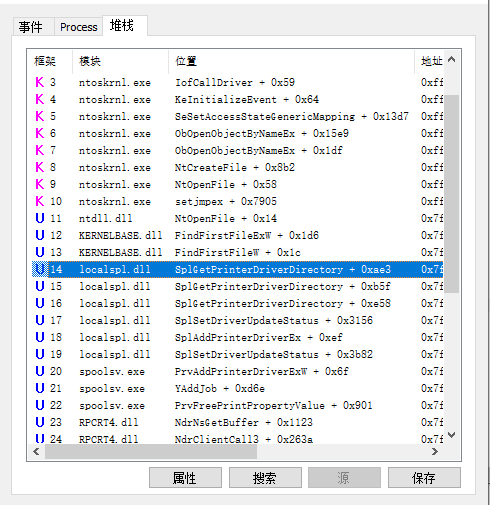
Task: Open 属性 properties button
Action: coord(185,478)
